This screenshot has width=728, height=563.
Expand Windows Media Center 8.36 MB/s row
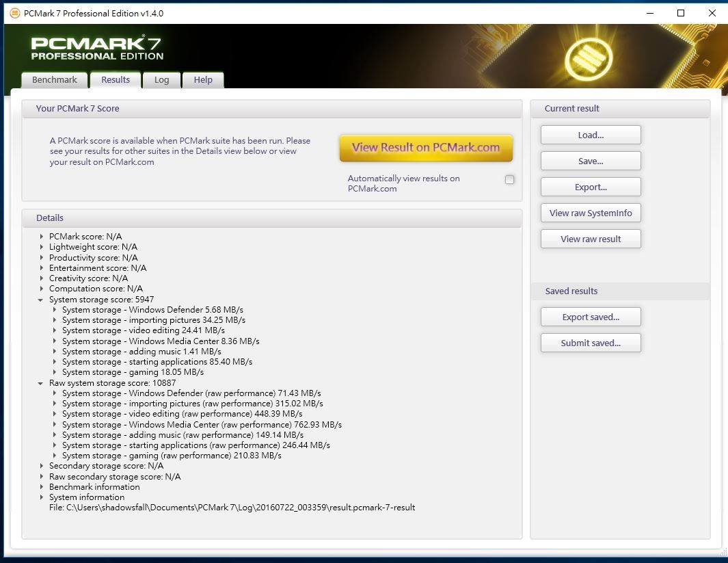[54, 341]
